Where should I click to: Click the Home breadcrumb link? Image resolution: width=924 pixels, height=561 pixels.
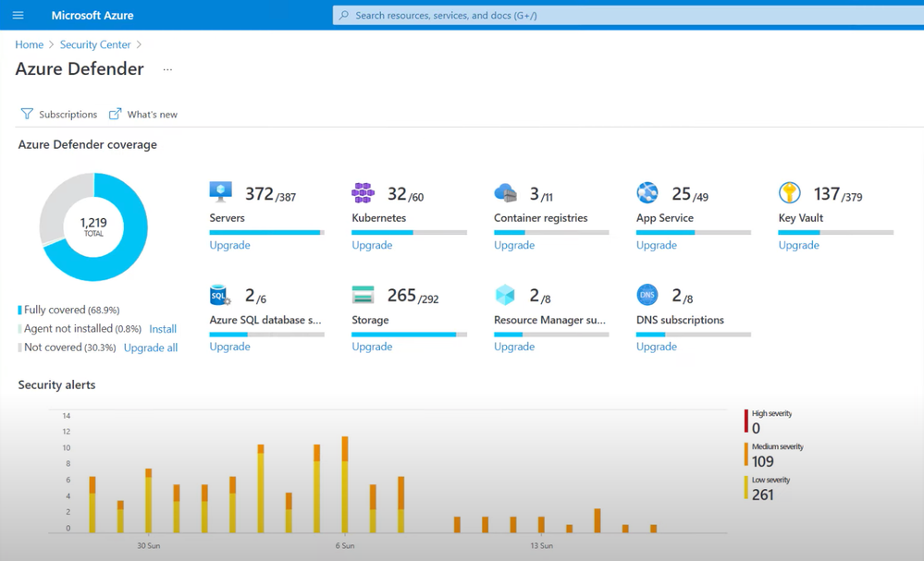[30, 44]
